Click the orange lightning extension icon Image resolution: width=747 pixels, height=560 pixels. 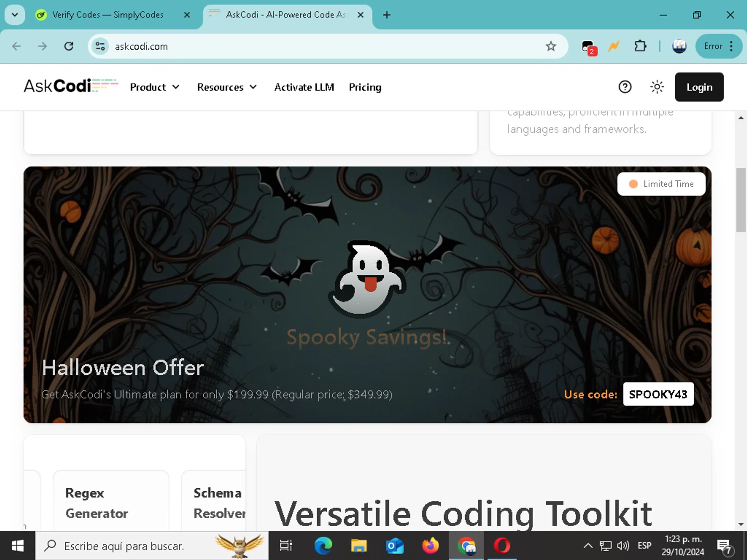point(614,46)
